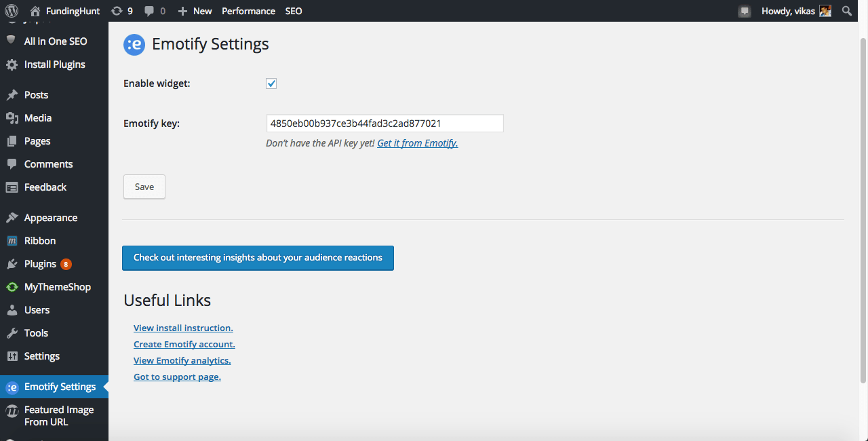Open the View Emotify analytics link
Viewport: 868px width, 441px height.
[182, 360]
